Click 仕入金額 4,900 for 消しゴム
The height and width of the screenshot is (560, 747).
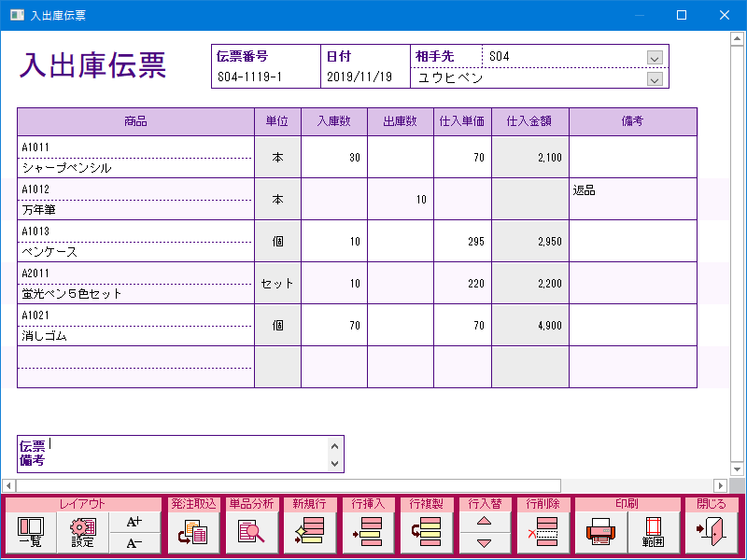click(529, 325)
